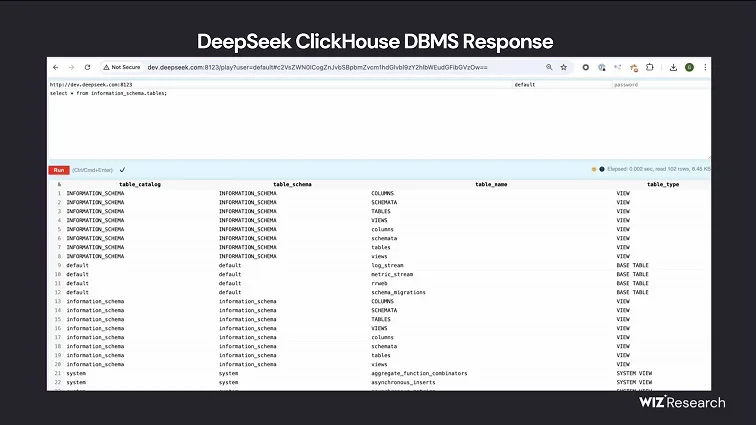
Task: Click the zoom magnifier icon in address bar
Action: (x=549, y=67)
